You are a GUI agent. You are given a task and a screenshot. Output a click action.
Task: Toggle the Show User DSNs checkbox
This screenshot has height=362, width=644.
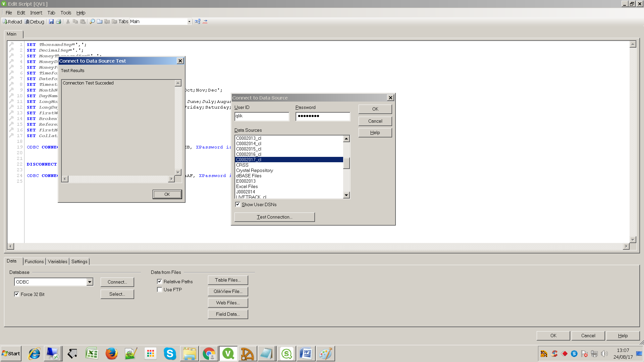coord(237,204)
